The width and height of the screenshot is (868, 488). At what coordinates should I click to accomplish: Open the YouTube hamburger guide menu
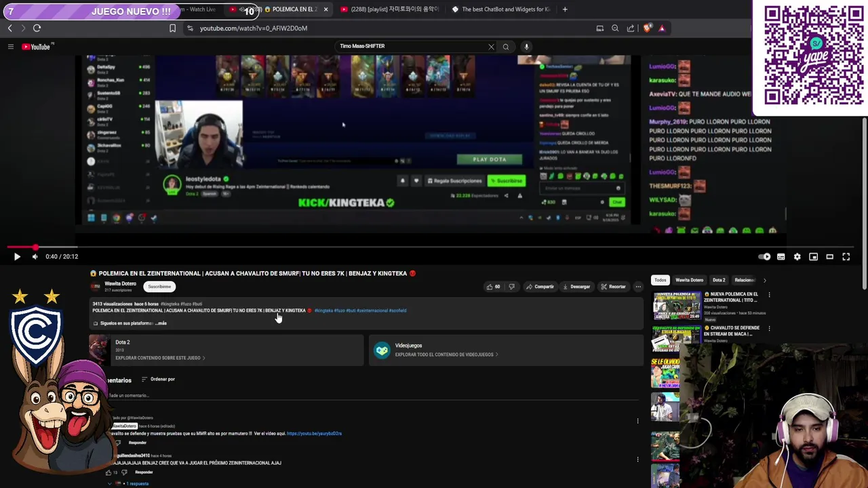click(11, 47)
